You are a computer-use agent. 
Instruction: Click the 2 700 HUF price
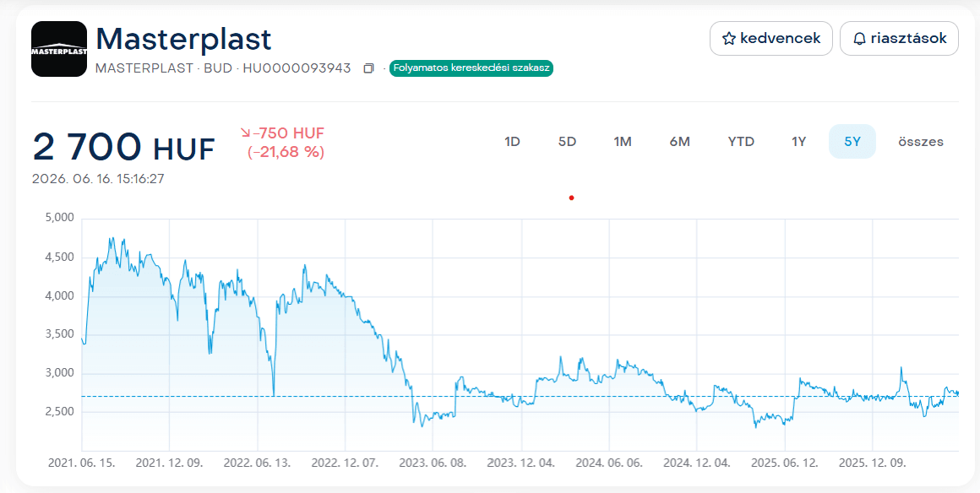point(123,148)
